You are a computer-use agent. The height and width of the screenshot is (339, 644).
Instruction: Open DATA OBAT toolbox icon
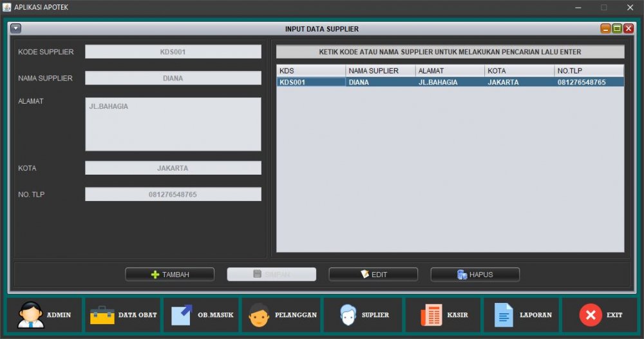(102, 315)
